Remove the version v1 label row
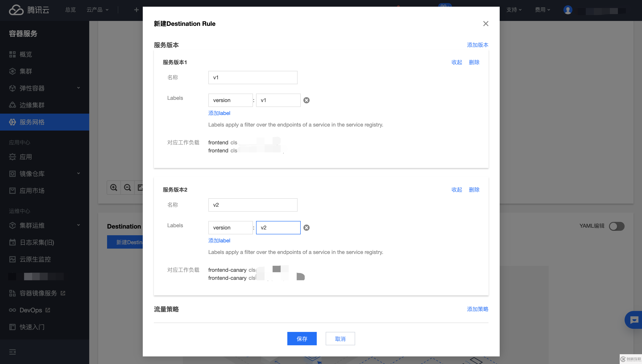Image resolution: width=642 pixels, height=364 pixels. point(306,100)
